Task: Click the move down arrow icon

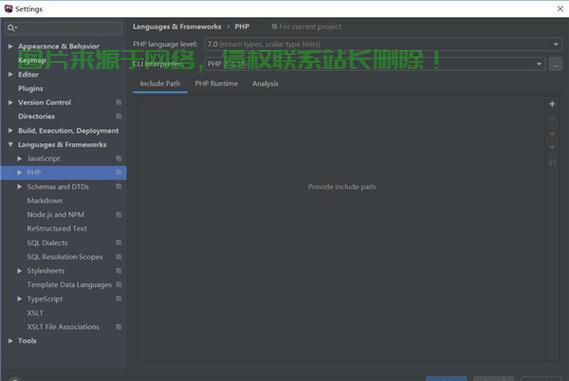Action: pos(552,147)
